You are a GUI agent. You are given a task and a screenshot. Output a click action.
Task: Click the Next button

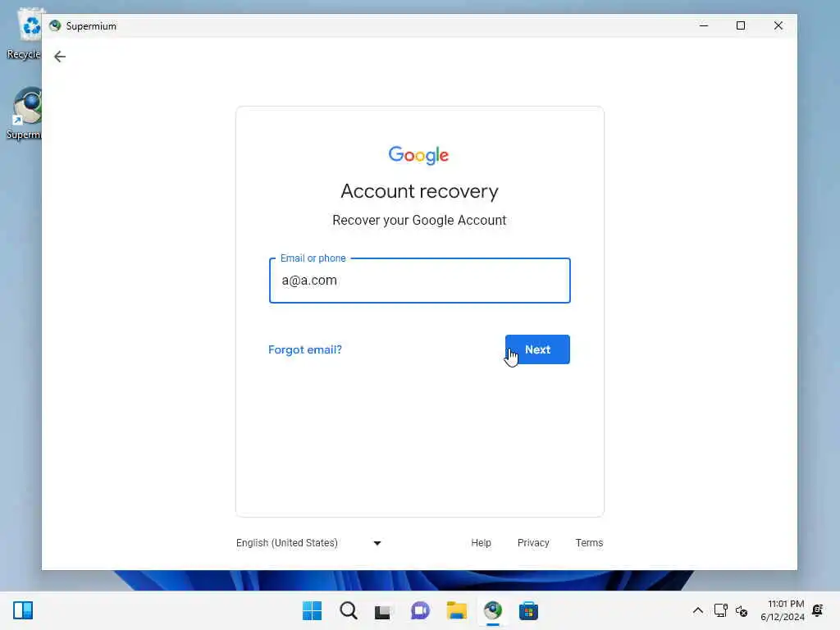click(537, 349)
